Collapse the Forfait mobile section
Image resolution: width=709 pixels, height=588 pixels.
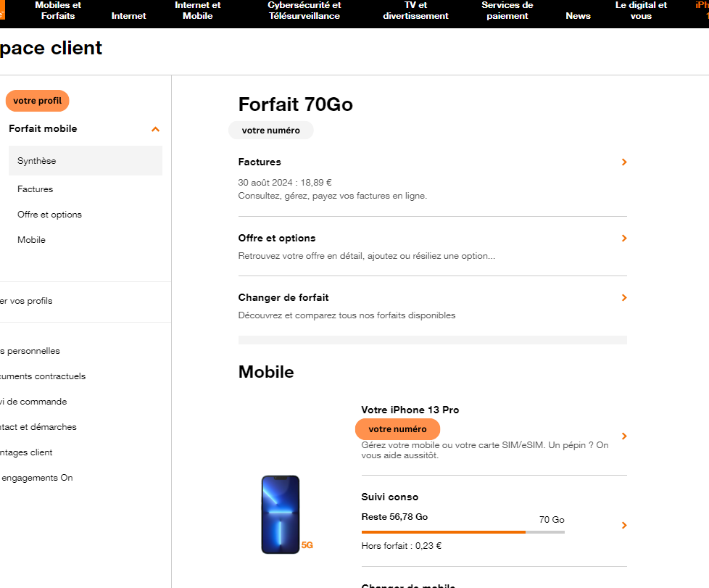tap(155, 129)
